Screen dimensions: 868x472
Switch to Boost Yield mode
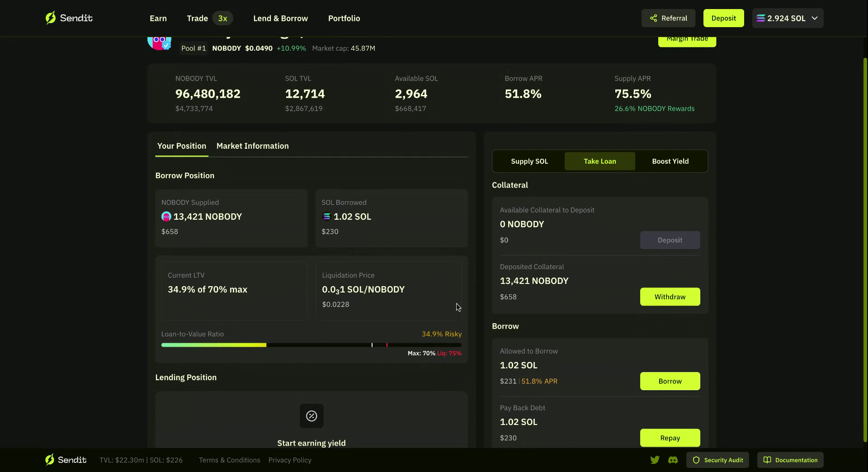(x=670, y=161)
